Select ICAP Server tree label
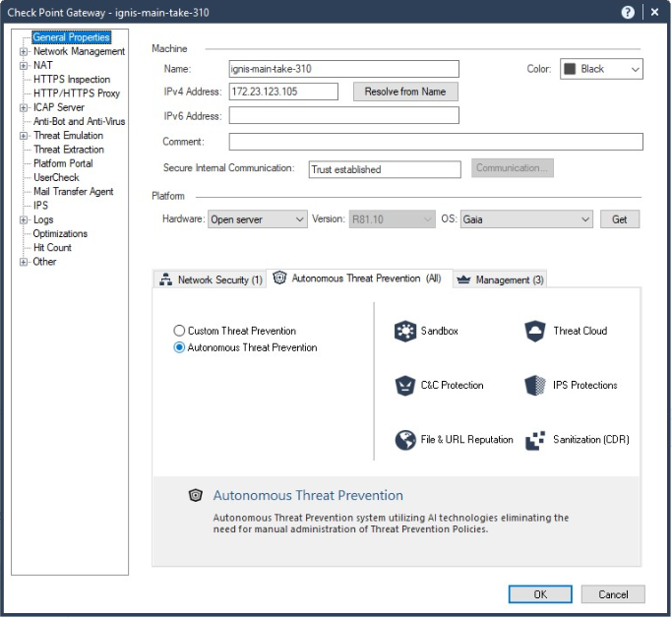 click(59, 107)
